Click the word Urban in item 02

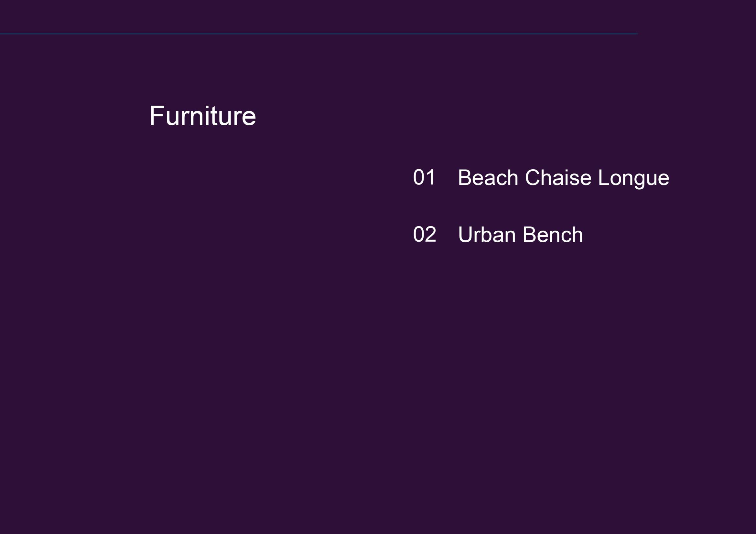pos(487,235)
